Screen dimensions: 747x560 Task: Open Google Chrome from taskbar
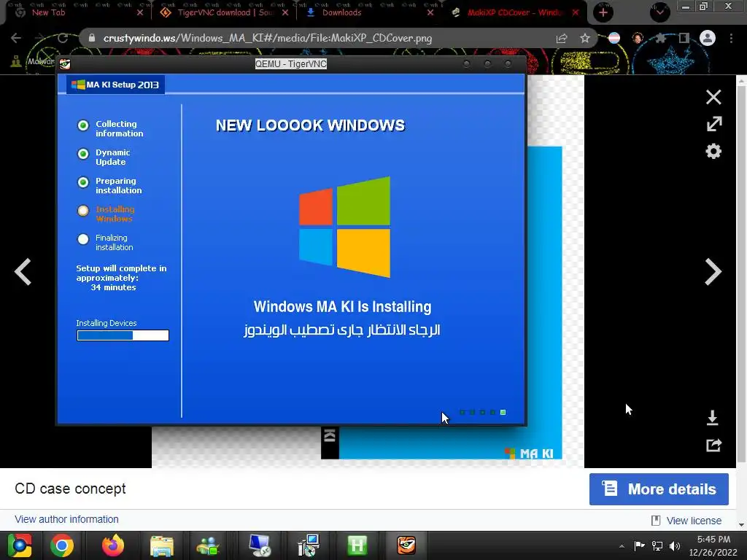coord(62,545)
